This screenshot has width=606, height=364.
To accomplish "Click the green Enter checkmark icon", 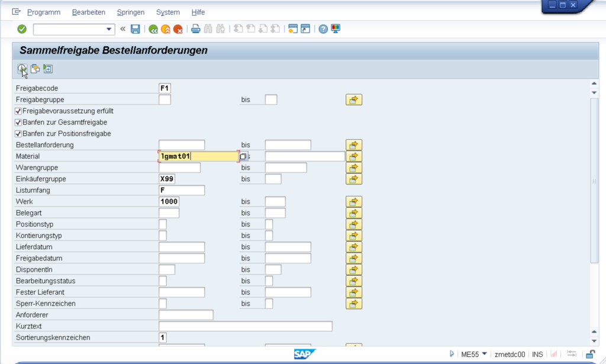I will (x=22, y=29).
